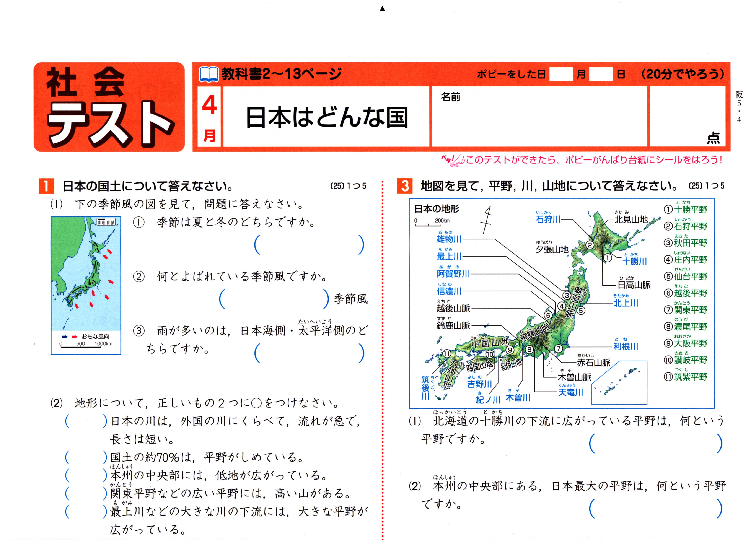Image resolution: width=756 pixels, height=540 pixels.
Task: Click circled number ⑦ on the Kanto map area
Action: [x=558, y=349]
